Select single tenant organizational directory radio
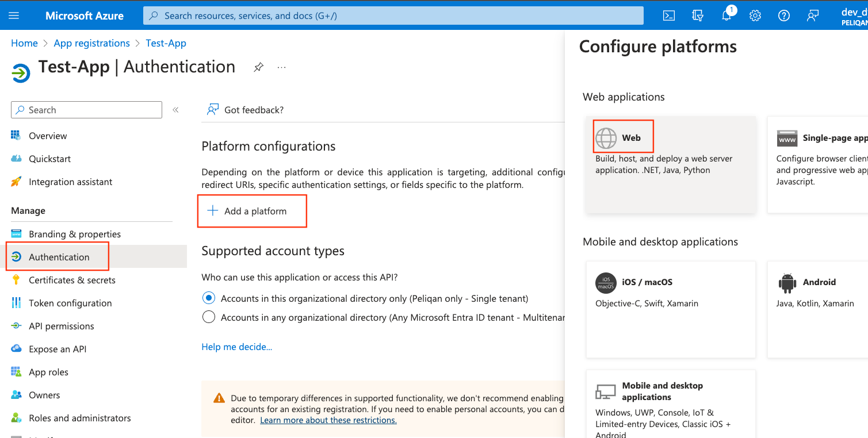 coord(209,298)
